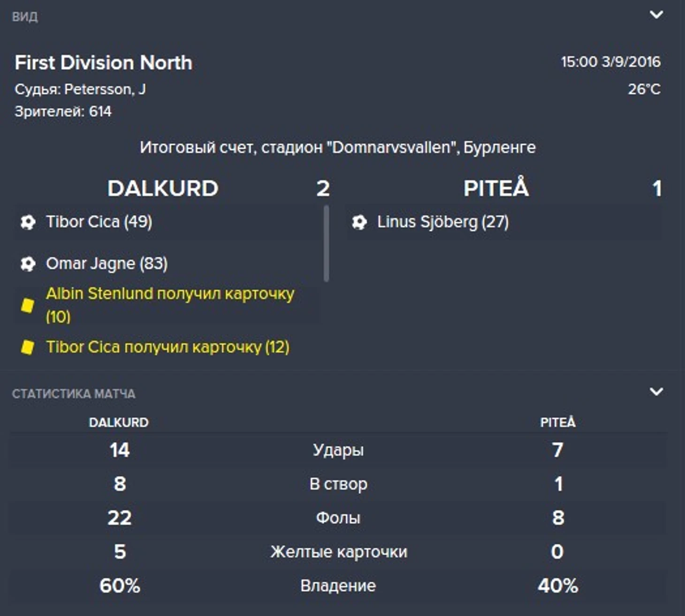Click yellow card icon for Tibor Cica

pyautogui.click(x=28, y=347)
